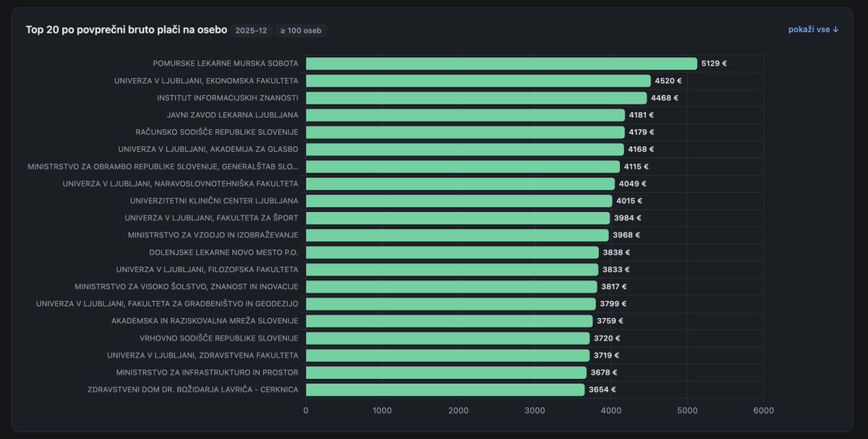Click the value '3759 €'
Image resolution: width=868 pixels, height=439 pixels.
tap(610, 321)
